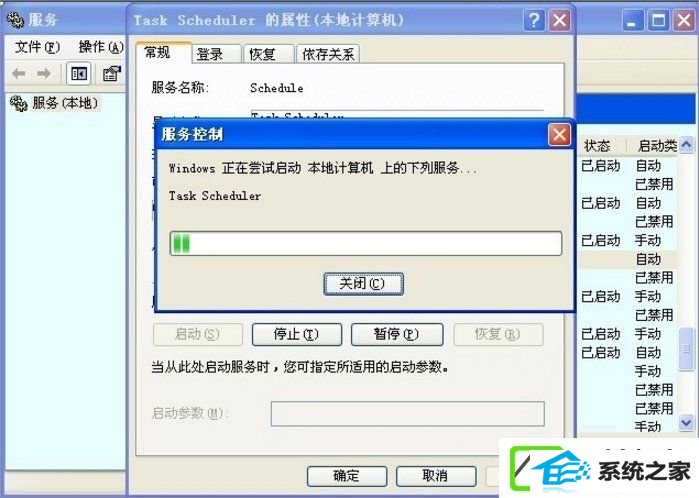This screenshot has height=498, width=699.
Task: Click the services list scroll up arrow
Action: (687, 145)
